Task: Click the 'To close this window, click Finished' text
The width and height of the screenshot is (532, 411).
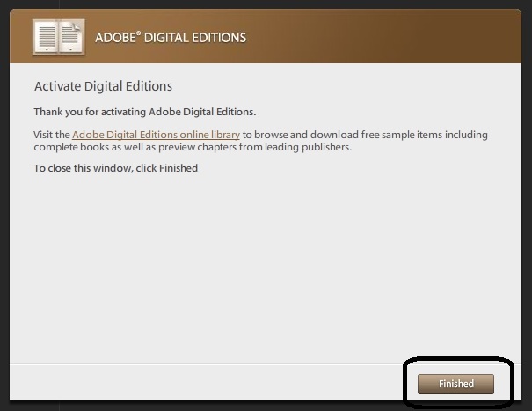Action: pyautogui.click(x=116, y=168)
